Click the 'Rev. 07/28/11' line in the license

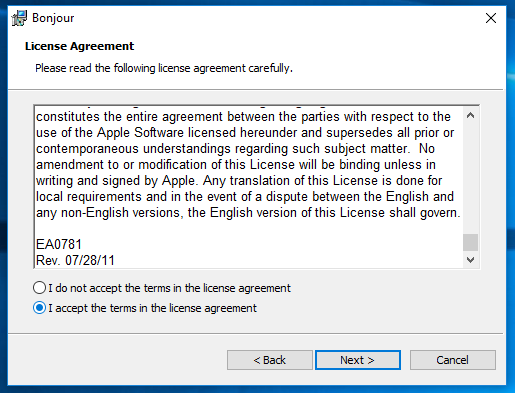[x=75, y=260]
